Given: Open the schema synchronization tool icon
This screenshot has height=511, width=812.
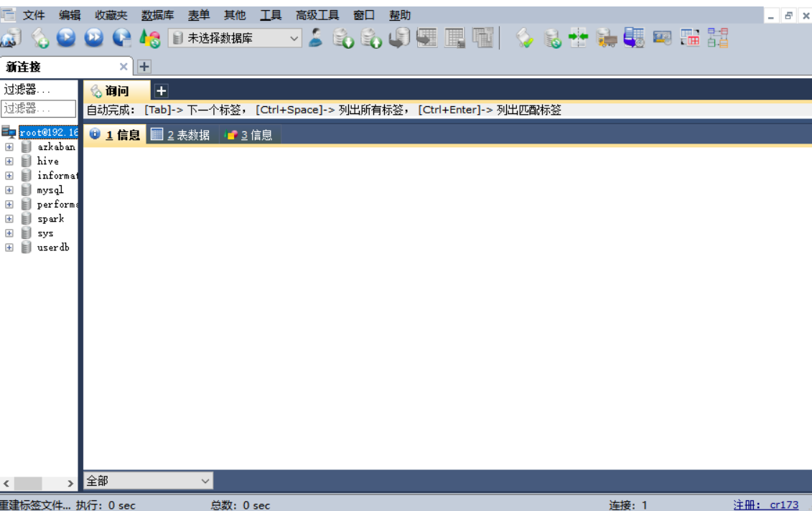Looking at the screenshot, I should pyautogui.click(x=551, y=39).
